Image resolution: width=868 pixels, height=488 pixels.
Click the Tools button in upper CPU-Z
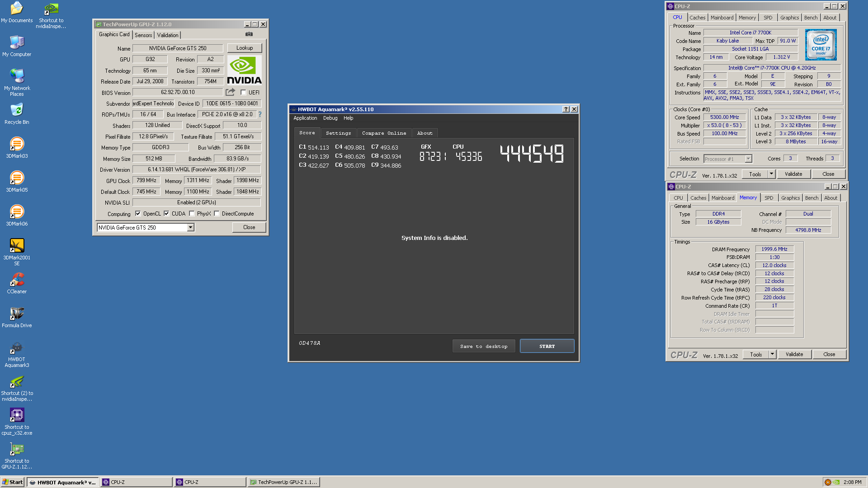755,174
